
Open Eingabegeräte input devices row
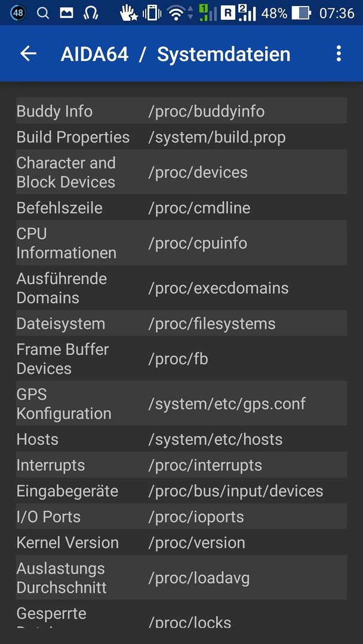pos(181,491)
